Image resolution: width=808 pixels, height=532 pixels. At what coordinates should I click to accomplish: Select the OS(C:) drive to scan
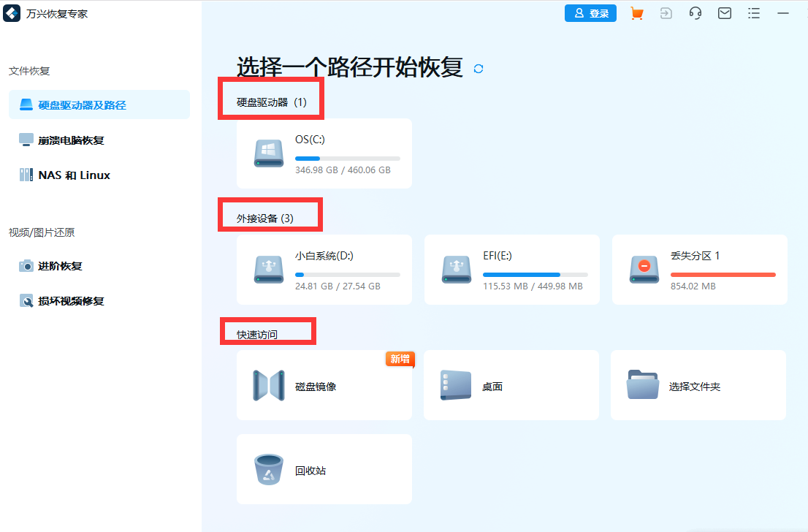point(324,153)
